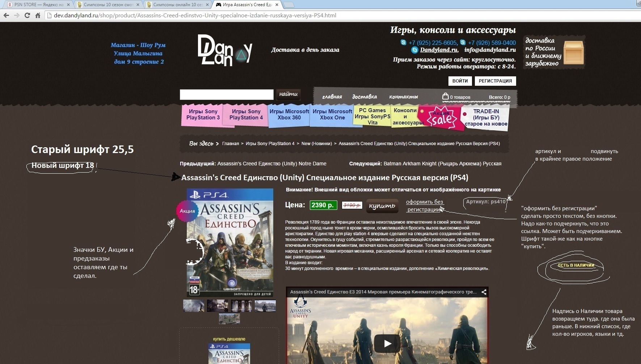Open browser home page icon
Screen dimensions: 641x364
click(x=38, y=15)
